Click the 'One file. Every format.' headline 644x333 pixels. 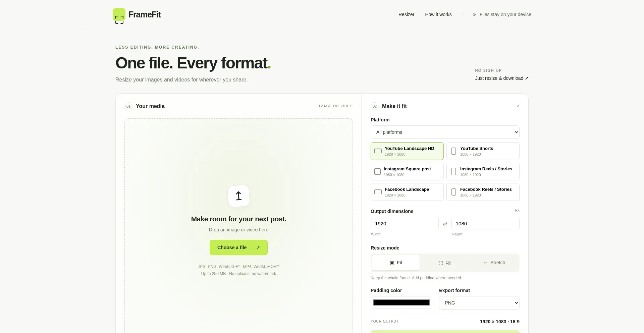click(x=193, y=63)
